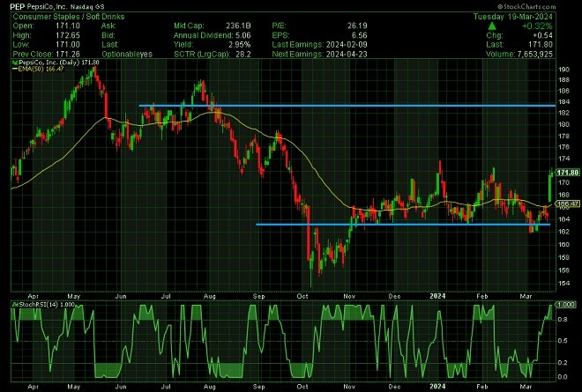Click the 0.5 level on the StochRSI axis
Image resolution: width=582 pixels, height=392 pixels.
click(x=563, y=341)
